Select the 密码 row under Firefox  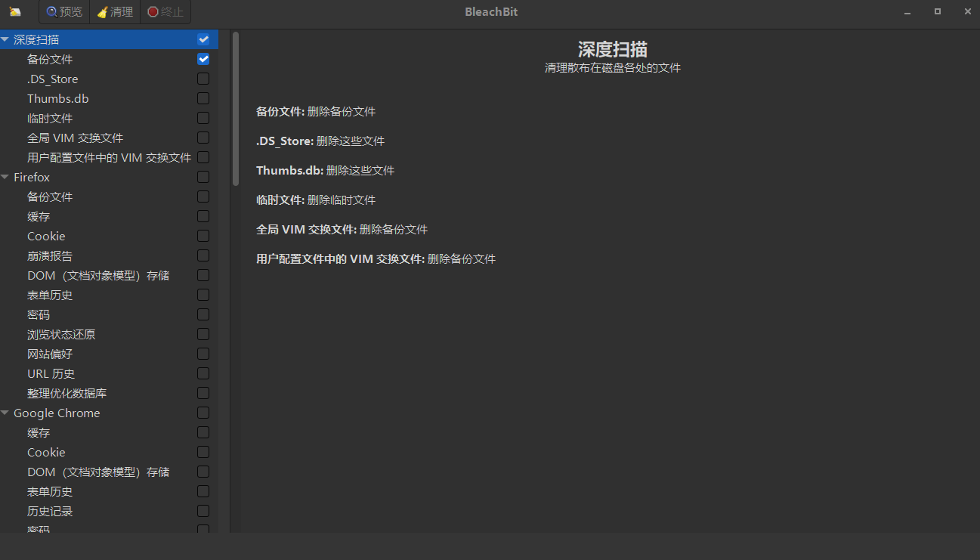coord(109,314)
